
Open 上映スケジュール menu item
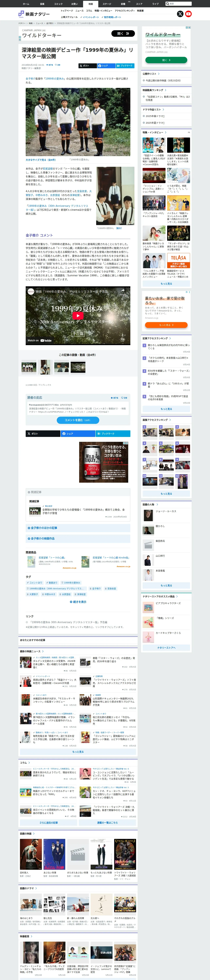coord(69,17)
